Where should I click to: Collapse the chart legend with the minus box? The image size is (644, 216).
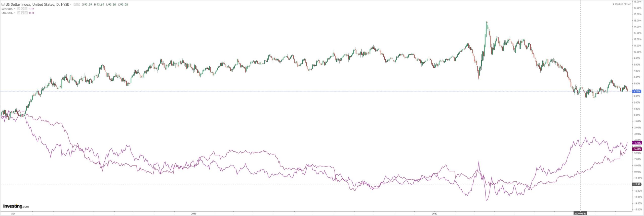click(x=3, y=5)
